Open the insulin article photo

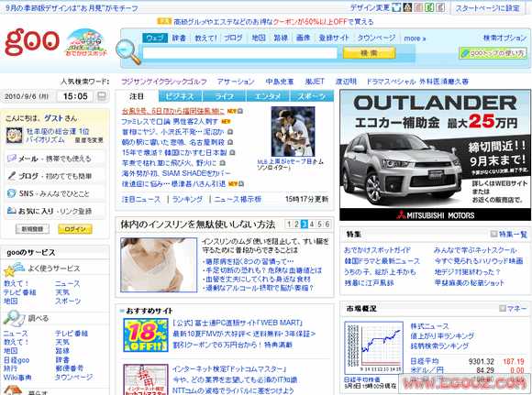click(159, 265)
